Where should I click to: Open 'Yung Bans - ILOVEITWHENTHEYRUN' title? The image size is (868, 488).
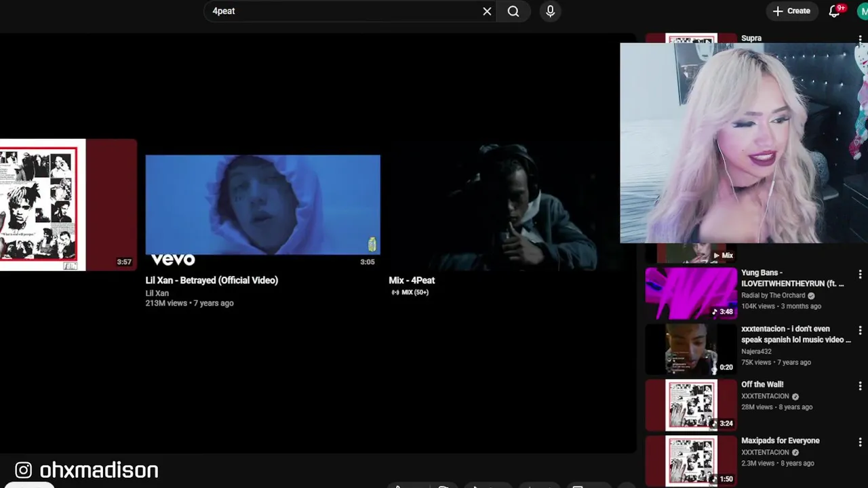792,278
